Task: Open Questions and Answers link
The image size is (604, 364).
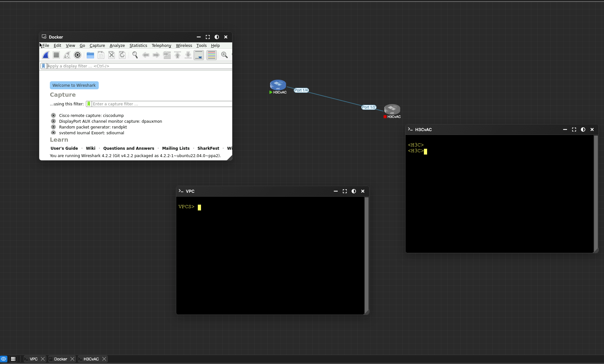Action: 129,148
